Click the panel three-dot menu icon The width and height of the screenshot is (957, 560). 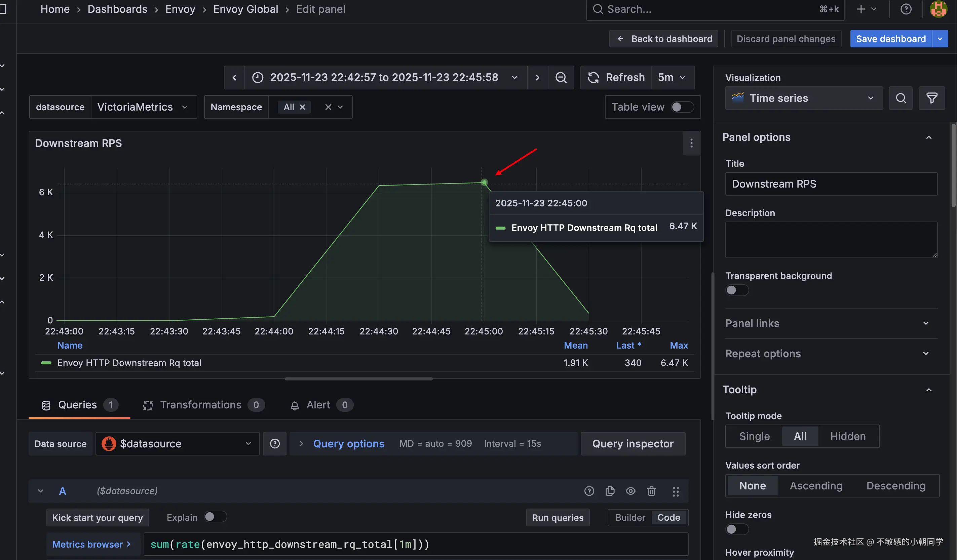tap(691, 143)
